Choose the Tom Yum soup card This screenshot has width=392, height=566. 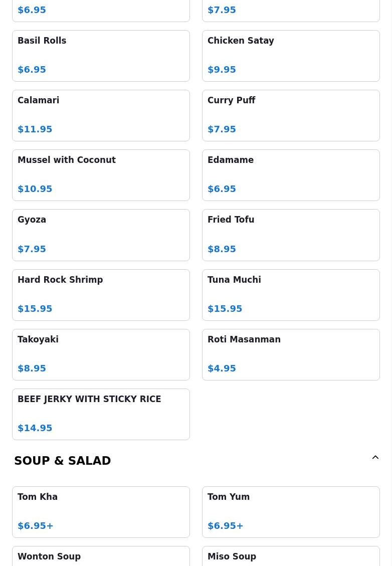(x=291, y=512)
